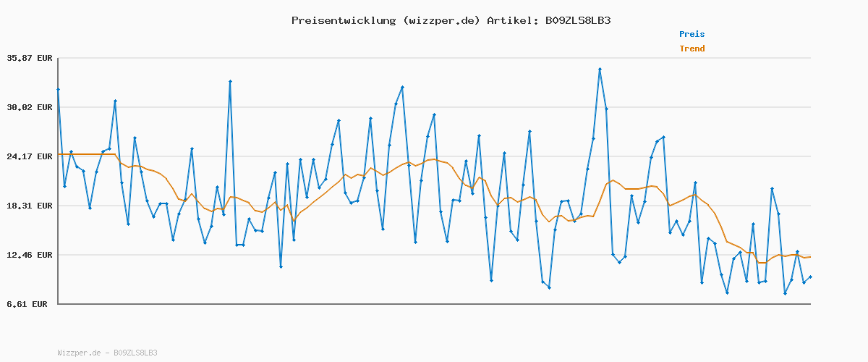Click the Wizzper.de footer watermark text
This screenshot has height=362, width=868.
tap(80, 353)
